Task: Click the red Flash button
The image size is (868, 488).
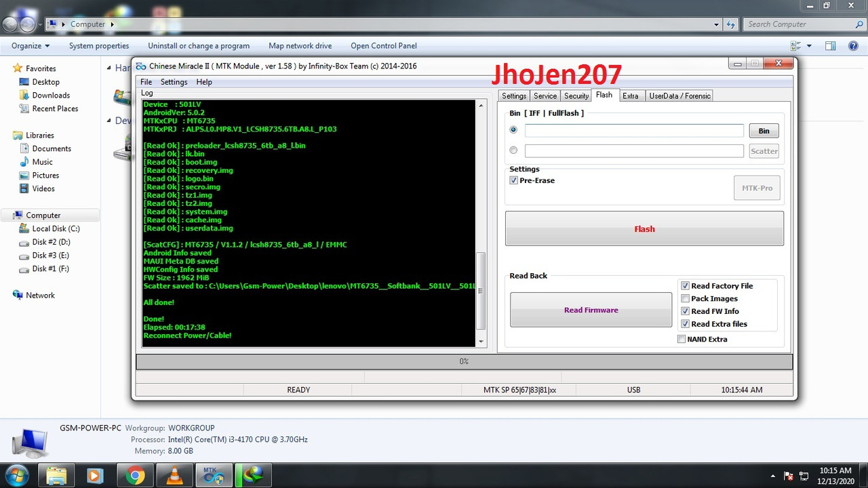Action: point(644,228)
